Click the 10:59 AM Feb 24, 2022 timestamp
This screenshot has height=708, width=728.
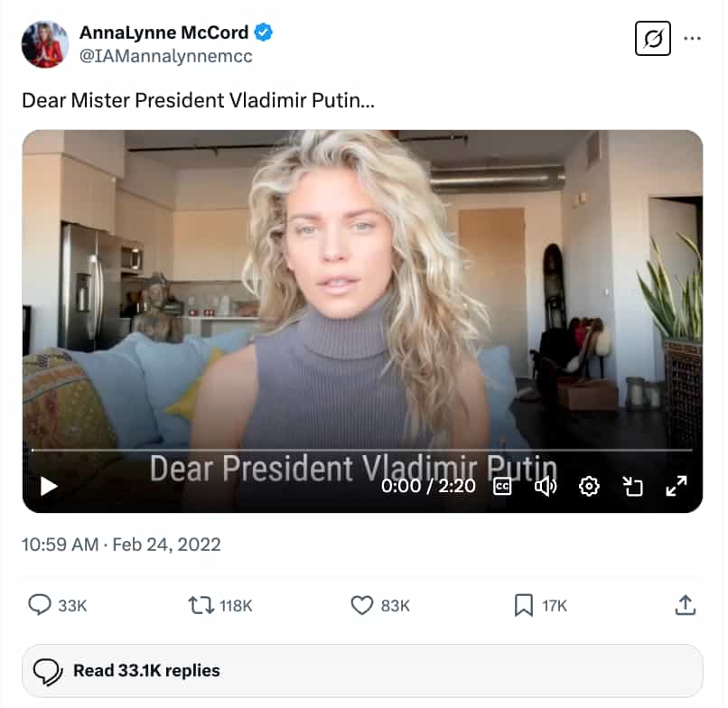pyautogui.click(x=121, y=545)
